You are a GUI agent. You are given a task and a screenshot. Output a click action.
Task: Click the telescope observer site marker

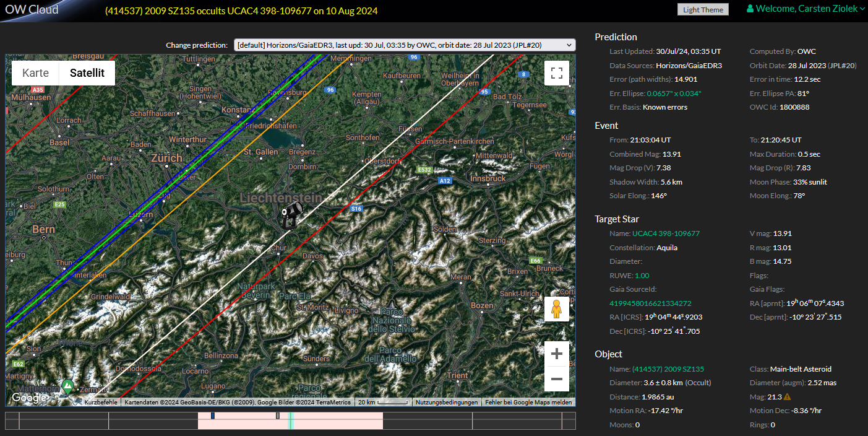(x=291, y=215)
